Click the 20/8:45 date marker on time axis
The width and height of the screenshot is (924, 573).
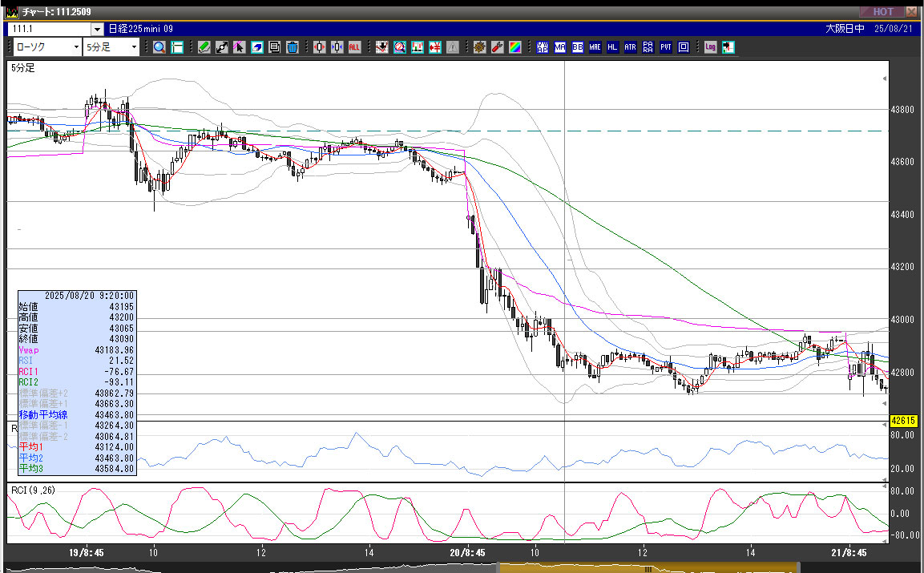[467, 553]
